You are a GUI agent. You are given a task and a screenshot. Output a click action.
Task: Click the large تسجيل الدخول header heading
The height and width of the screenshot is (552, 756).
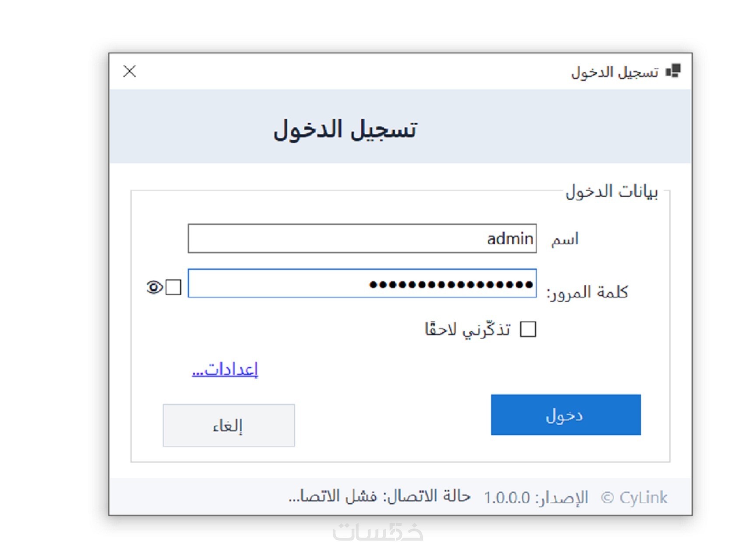345,129
